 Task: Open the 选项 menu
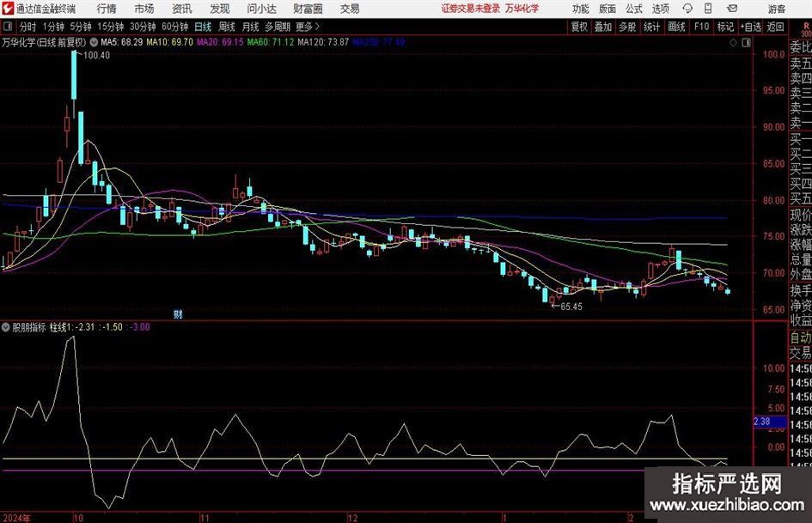pos(660,9)
